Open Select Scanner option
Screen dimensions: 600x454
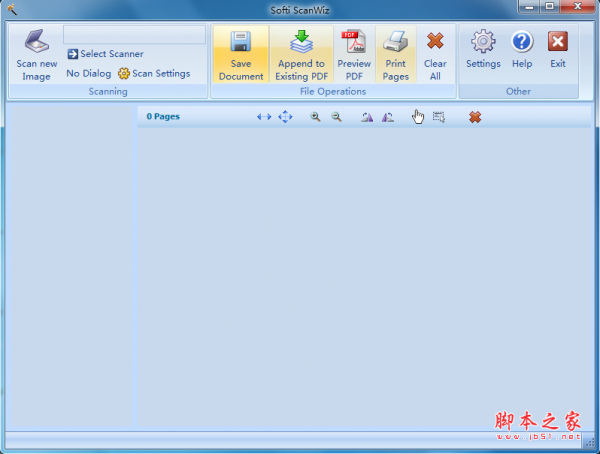click(106, 54)
